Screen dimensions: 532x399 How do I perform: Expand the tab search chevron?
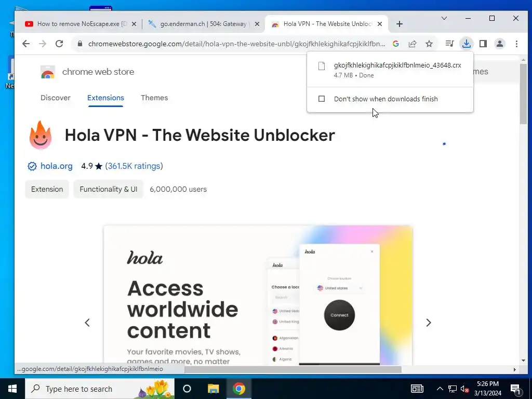click(x=444, y=18)
